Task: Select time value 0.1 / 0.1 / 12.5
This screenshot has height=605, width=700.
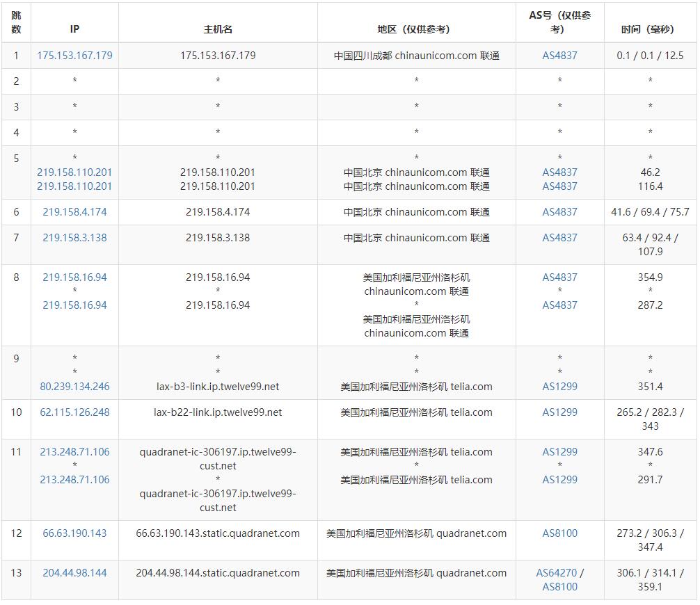Action: (x=650, y=56)
